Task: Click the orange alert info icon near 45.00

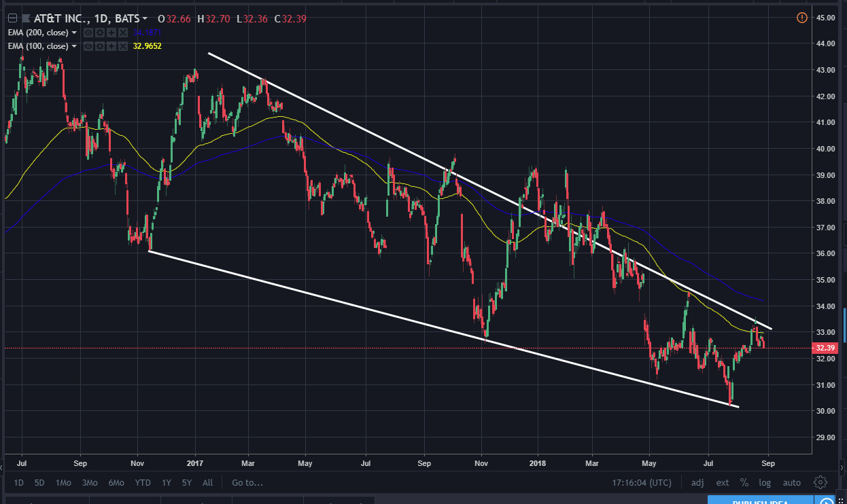Action: point(802,18)
